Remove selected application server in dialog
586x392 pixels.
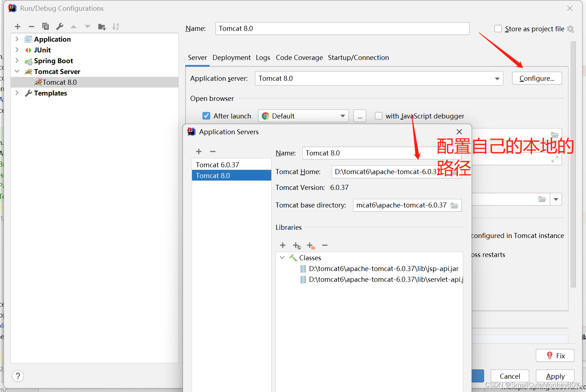pyautogui.click(x=213, y=151)
